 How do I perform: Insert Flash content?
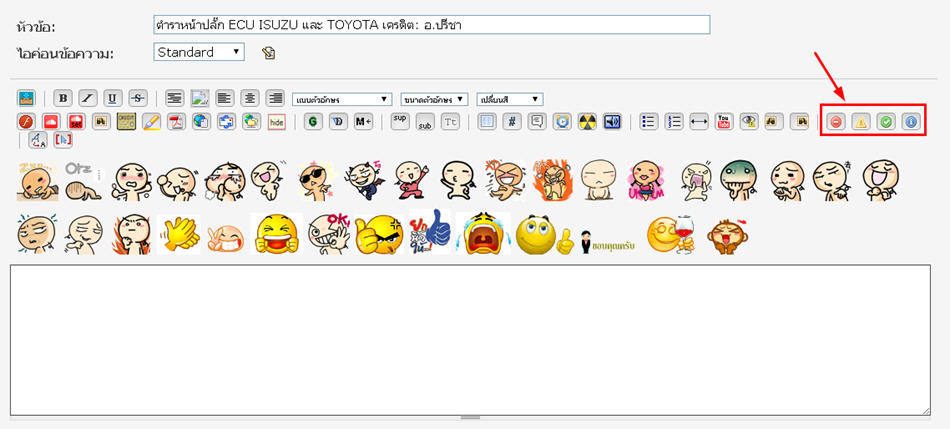(x=26, y=122)
